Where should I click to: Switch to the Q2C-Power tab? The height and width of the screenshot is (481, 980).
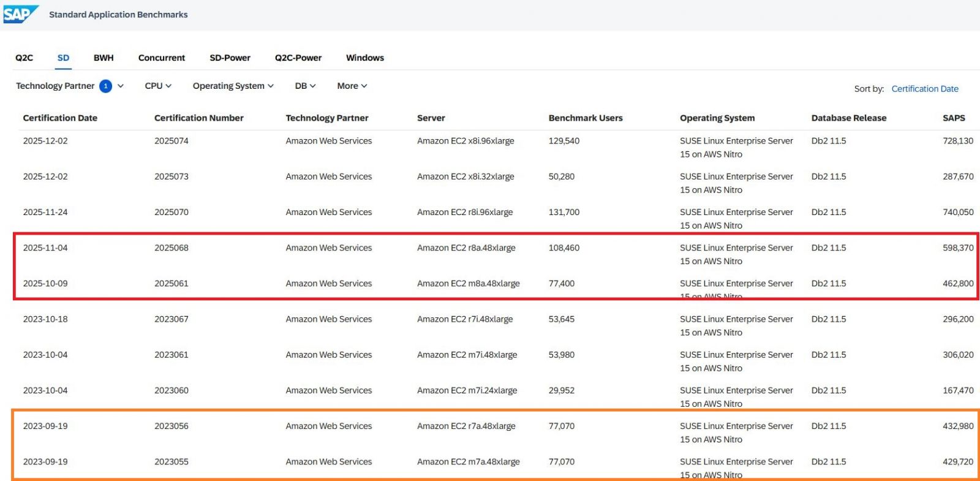[298, 58]
